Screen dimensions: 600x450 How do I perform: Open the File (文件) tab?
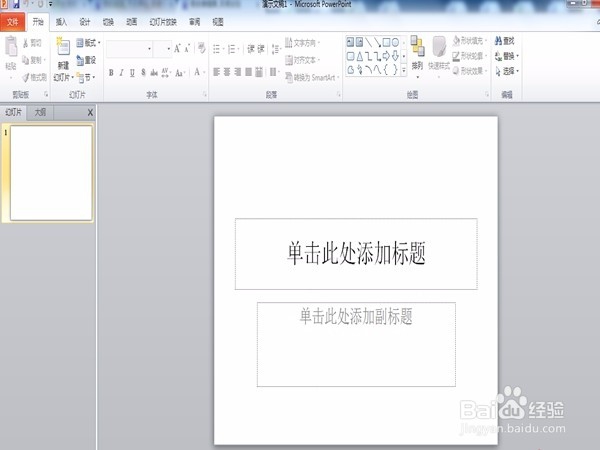coord(12,22)
